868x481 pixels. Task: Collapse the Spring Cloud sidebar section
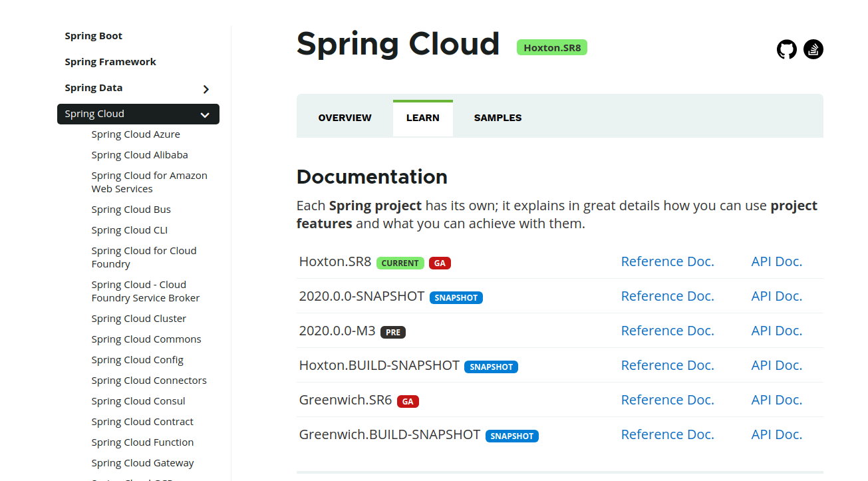[x=205, y=114]
